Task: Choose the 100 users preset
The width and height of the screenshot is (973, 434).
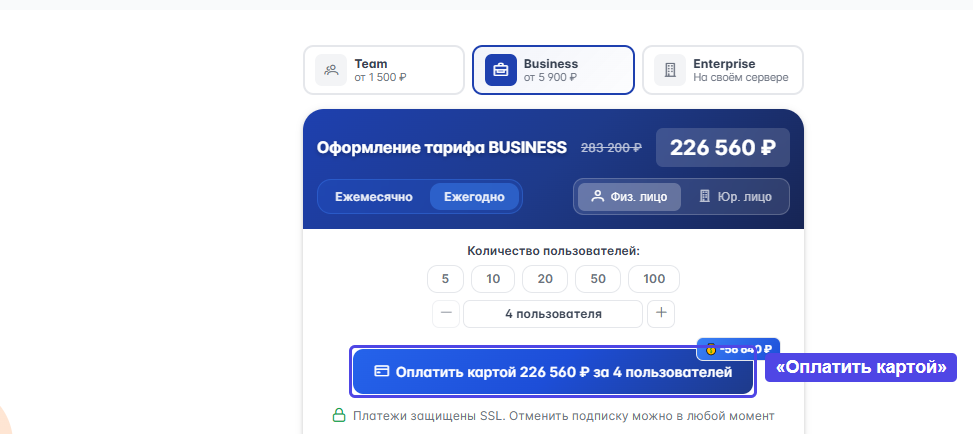Action: click(x=654, y=279)
